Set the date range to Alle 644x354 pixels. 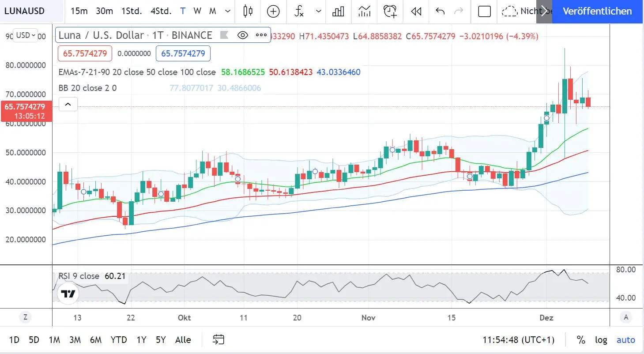coord(183,340)
